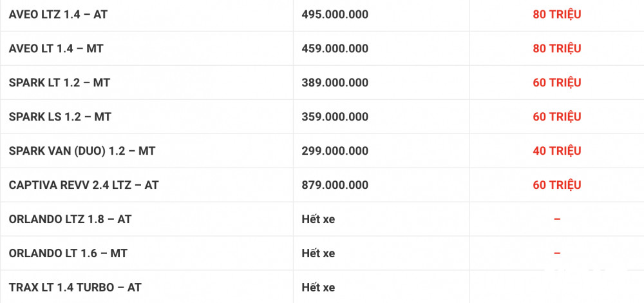This screenshot has width=644, height=303.
Task: Click the SPARK LT 1.2 – MT model name
Action: tap(61, 83)
